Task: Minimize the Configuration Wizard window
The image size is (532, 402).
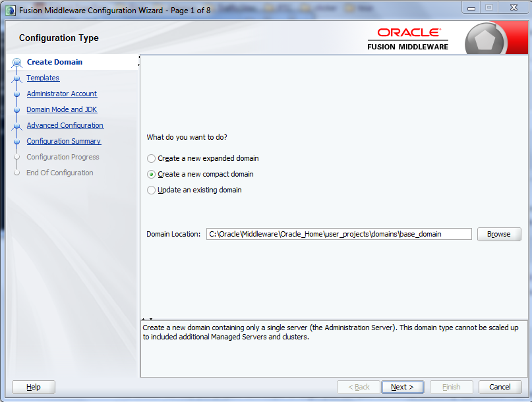Action: pyautogui.click(x=471, y=8)
